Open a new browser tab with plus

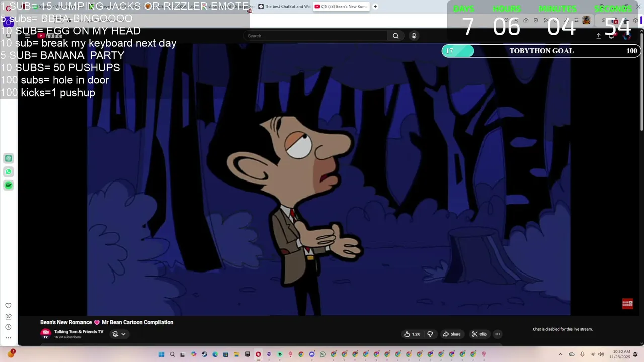click(x=375, y=7)
